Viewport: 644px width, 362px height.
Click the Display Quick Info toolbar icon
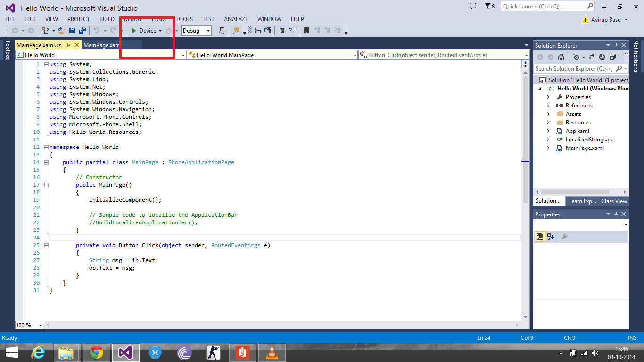(x=257, y=31)
